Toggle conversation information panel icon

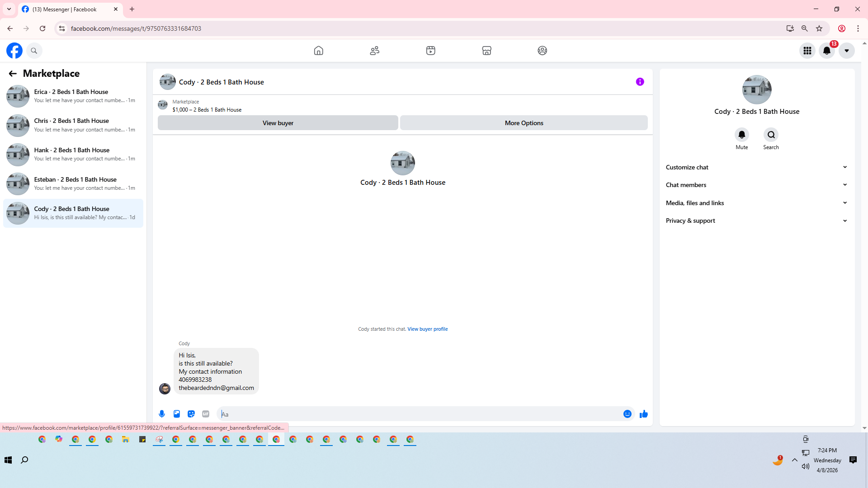[x=640, y=82]
